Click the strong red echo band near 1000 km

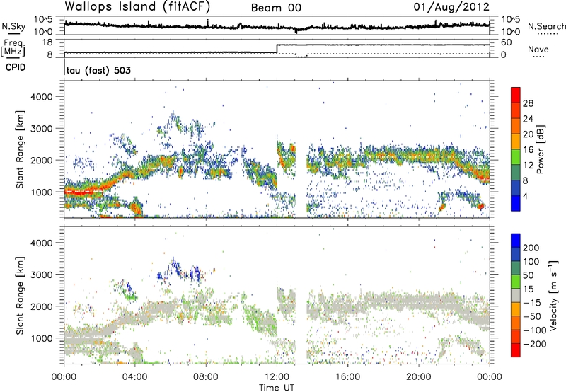(83, 192)
